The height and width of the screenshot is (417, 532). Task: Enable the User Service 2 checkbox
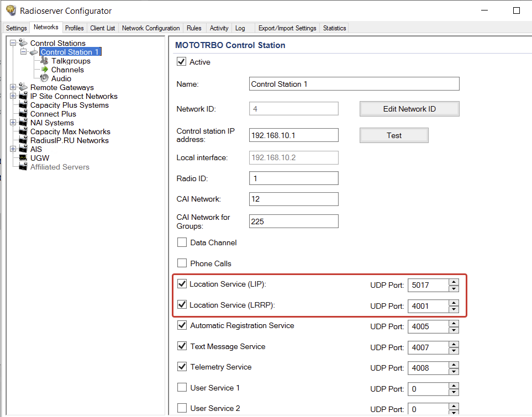pyautogui.click(x=182, y=408)
